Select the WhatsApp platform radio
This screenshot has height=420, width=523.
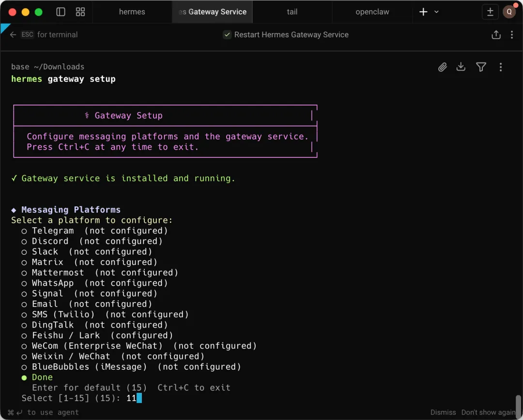pos(24,283)
